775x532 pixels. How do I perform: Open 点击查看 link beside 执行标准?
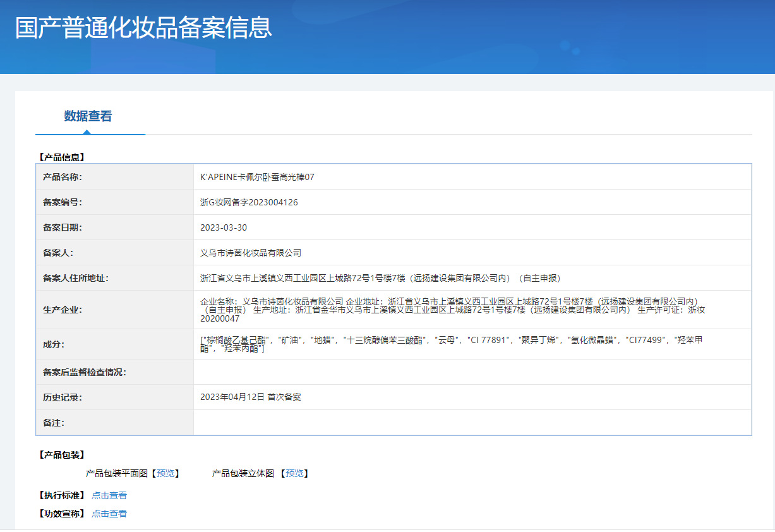[109, 495]
